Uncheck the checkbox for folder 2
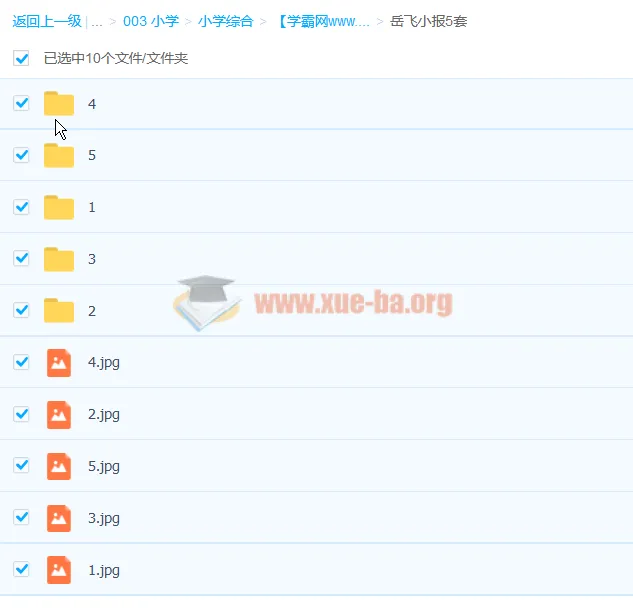 [x=21, y=310]
